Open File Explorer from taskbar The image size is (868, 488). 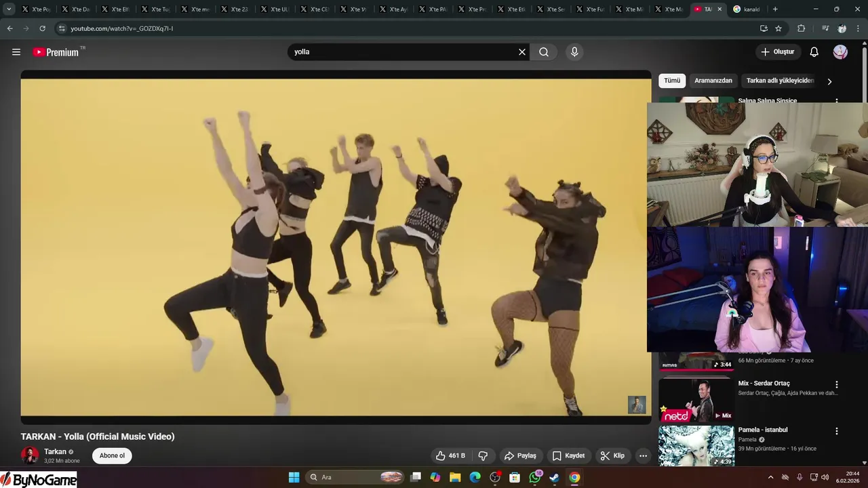tap(455, 477)
